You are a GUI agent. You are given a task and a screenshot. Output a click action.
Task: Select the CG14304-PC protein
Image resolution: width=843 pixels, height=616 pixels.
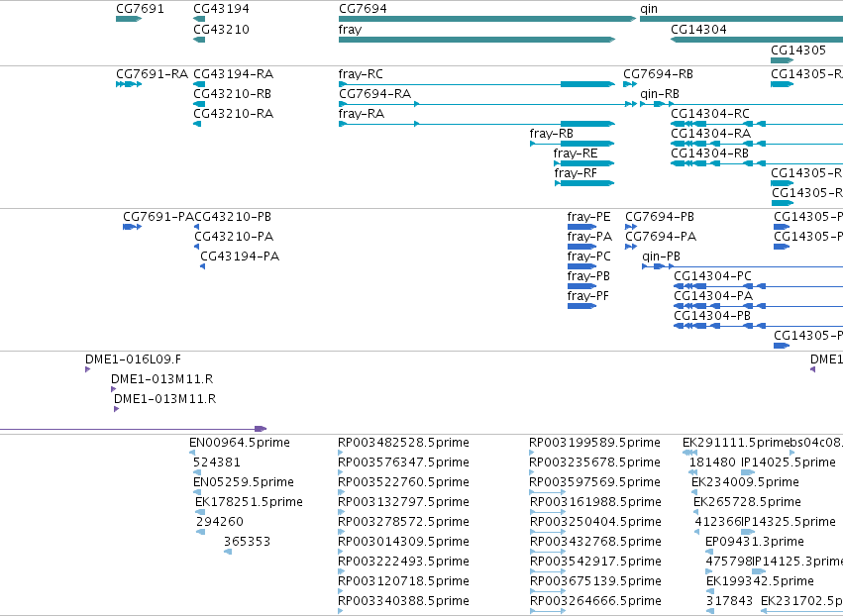[758, 286]
